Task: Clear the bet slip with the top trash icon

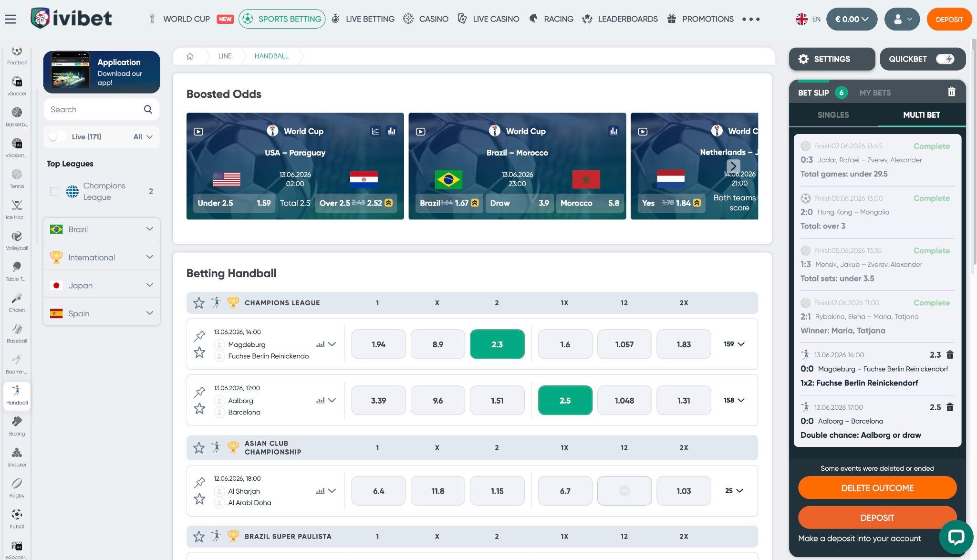Action: tap(951, 92)
